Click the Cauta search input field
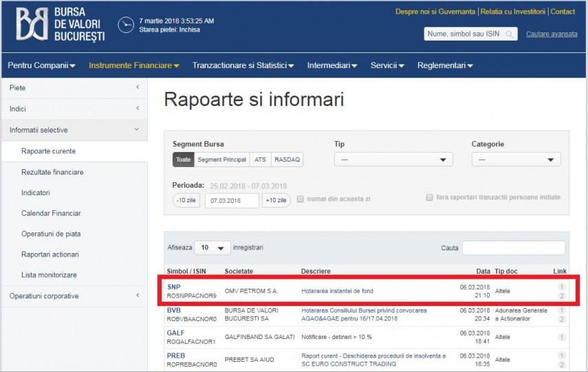 point(513,248)
